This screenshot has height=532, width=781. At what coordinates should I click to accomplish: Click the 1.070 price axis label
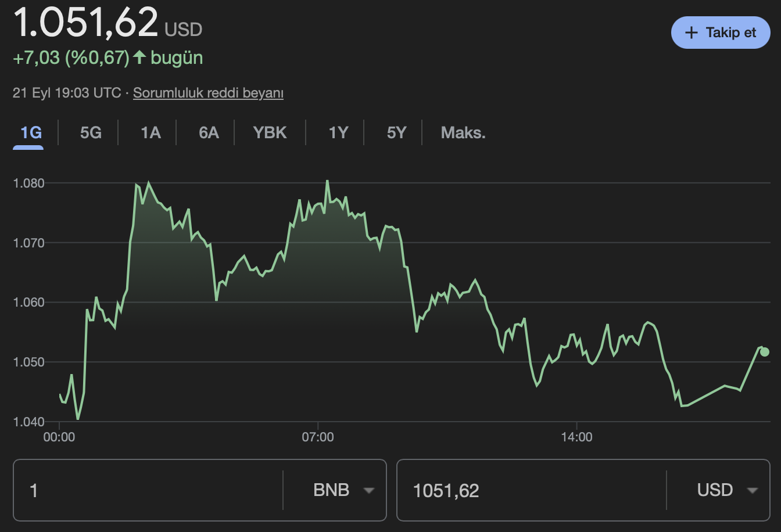click(x=28, y=243)
